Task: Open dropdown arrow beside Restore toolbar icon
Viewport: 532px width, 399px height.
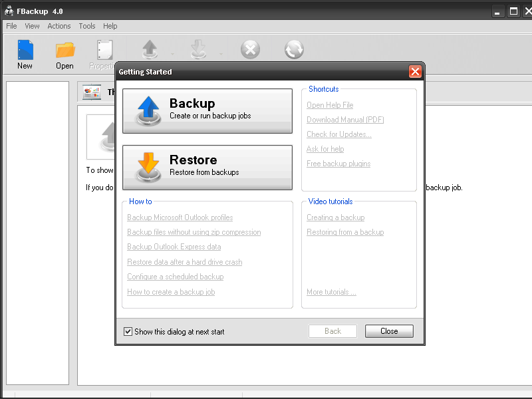Action: [221, 54]
